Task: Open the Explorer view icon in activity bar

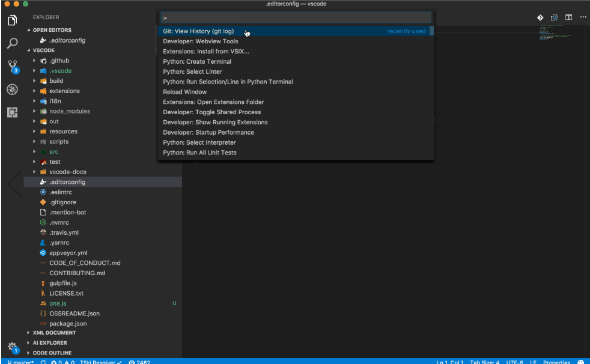Action: click(12, 20)
